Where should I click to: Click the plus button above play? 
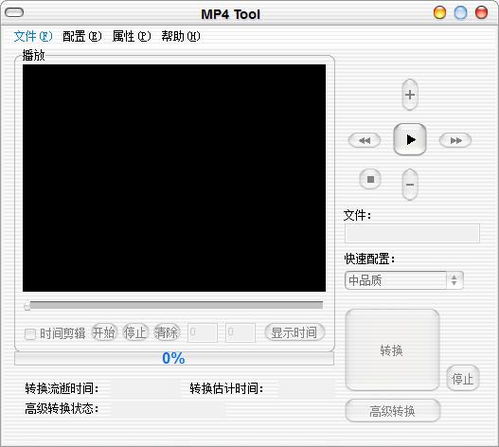coord(410,95)
